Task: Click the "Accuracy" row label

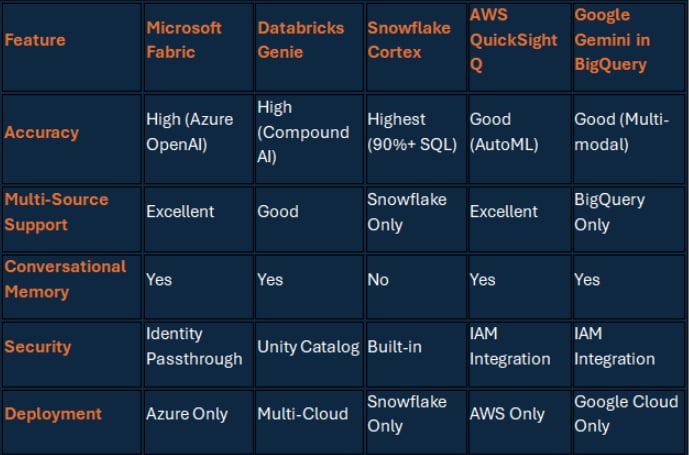Action: click(41, 132)
